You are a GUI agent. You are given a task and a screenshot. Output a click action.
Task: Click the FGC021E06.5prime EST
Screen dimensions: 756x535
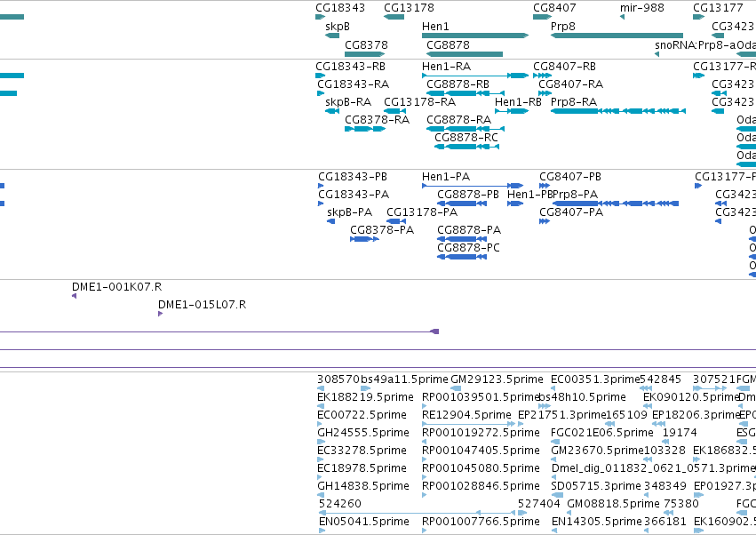click(601, 433)
